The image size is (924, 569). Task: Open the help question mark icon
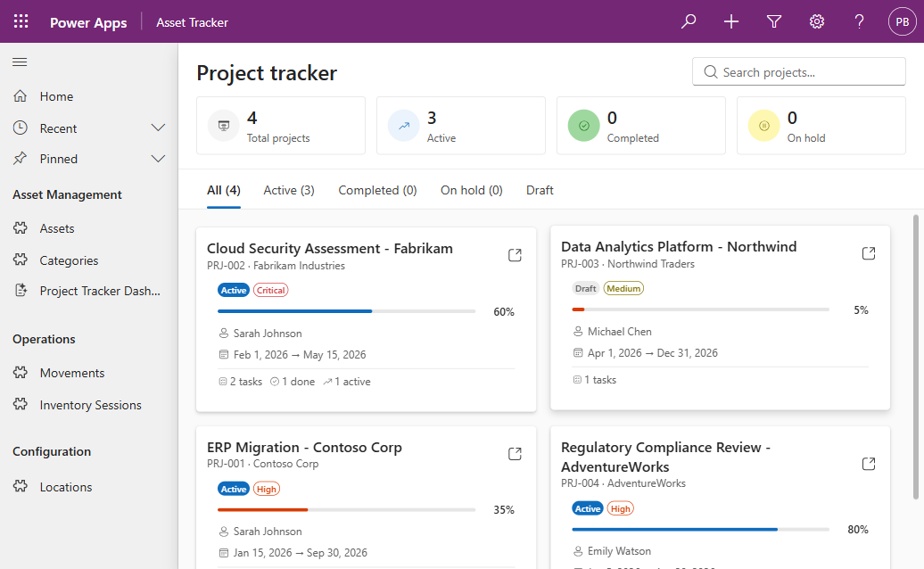[859, 21]
